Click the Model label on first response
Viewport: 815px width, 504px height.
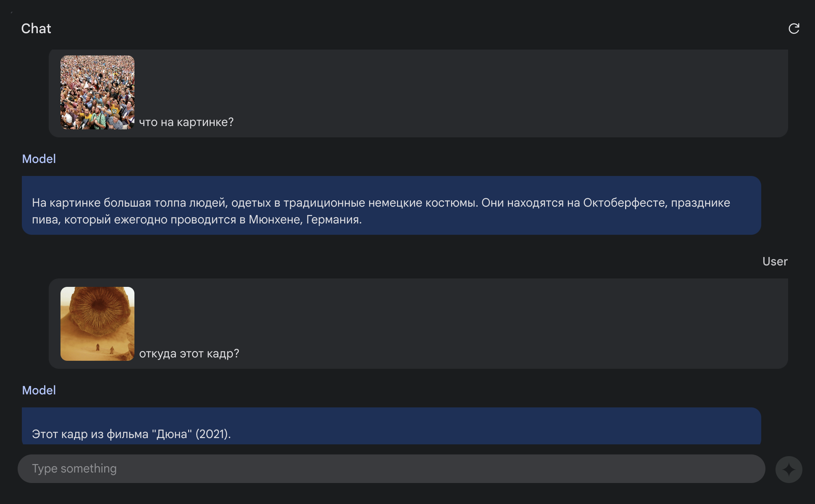[38, 159]
